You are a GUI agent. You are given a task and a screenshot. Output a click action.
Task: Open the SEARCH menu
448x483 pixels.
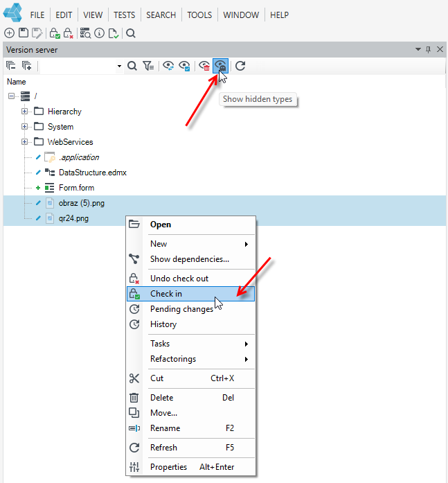(161, 15)
